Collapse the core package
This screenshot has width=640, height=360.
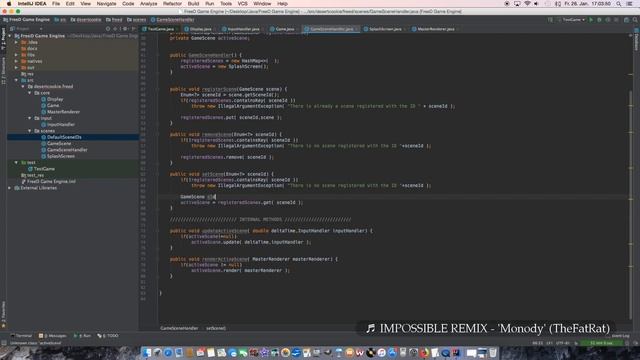pyautogui.click(x=29, y=93)
